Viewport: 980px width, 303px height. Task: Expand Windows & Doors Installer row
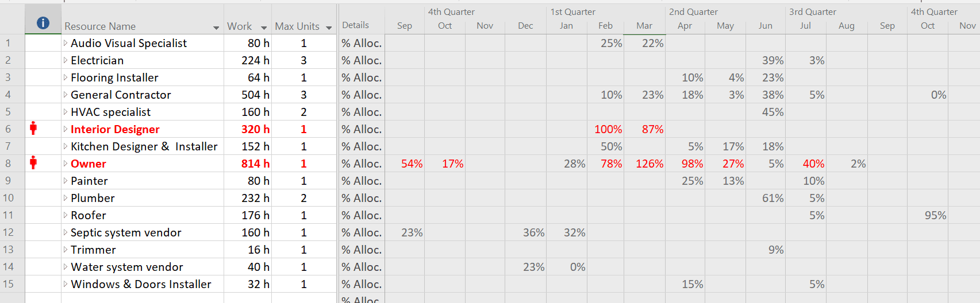tap(66, 284)
